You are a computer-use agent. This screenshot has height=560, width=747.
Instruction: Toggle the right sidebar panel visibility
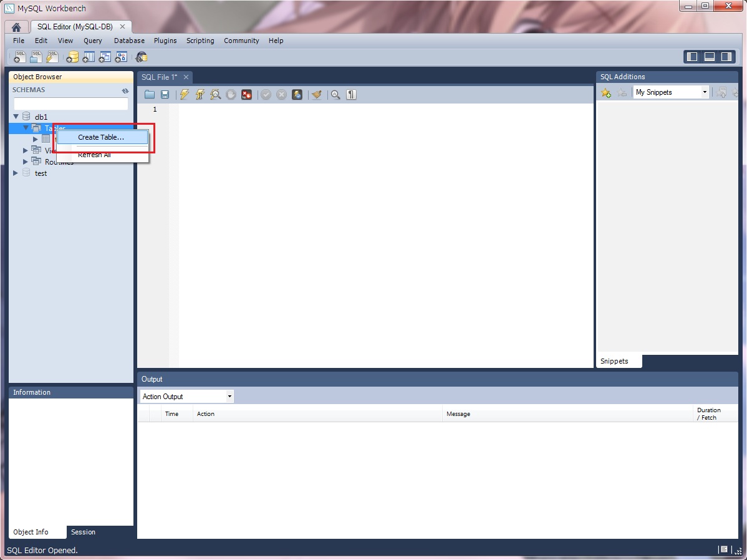click(x=726, y=57)
